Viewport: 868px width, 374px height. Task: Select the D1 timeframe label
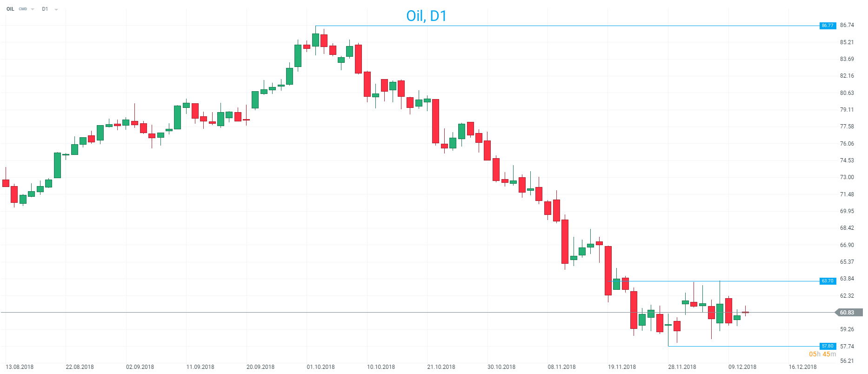45,9
